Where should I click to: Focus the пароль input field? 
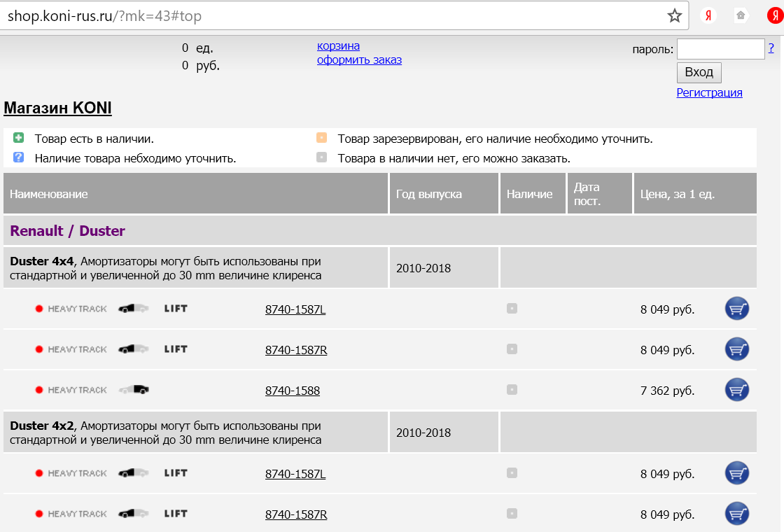[x=720, y=49]
